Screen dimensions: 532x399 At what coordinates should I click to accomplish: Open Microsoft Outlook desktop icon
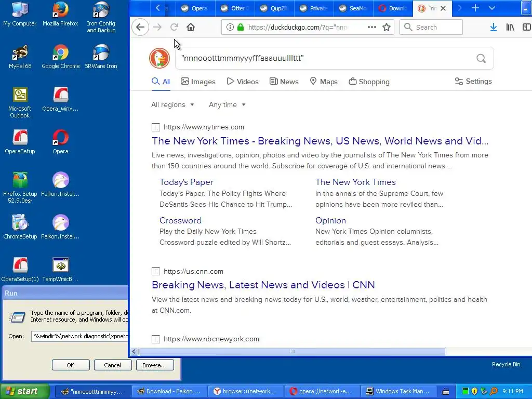[x=20, y=102]
